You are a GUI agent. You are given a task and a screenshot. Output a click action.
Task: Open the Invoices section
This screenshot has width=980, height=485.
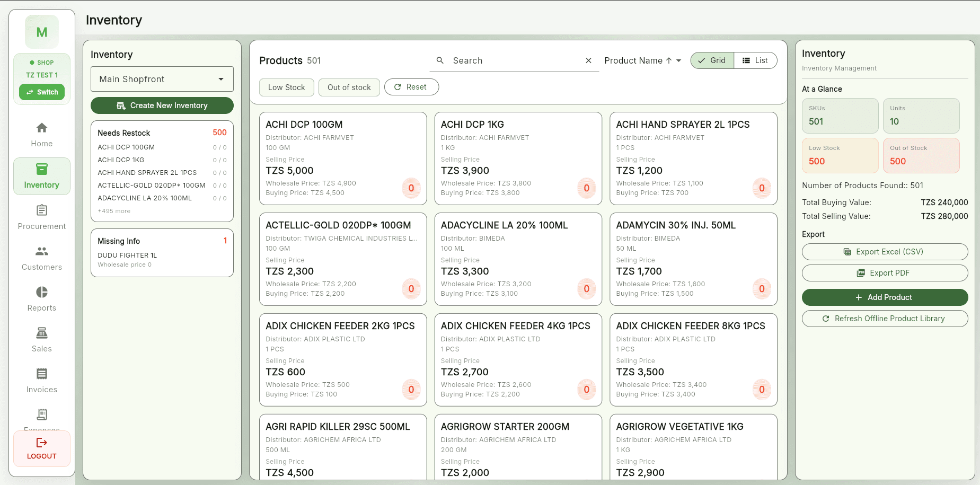tap(42, 381)
